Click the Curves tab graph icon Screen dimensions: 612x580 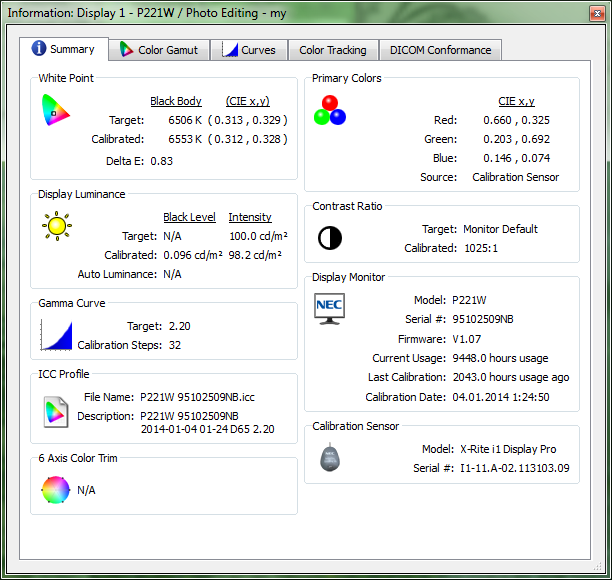point(230,50)
